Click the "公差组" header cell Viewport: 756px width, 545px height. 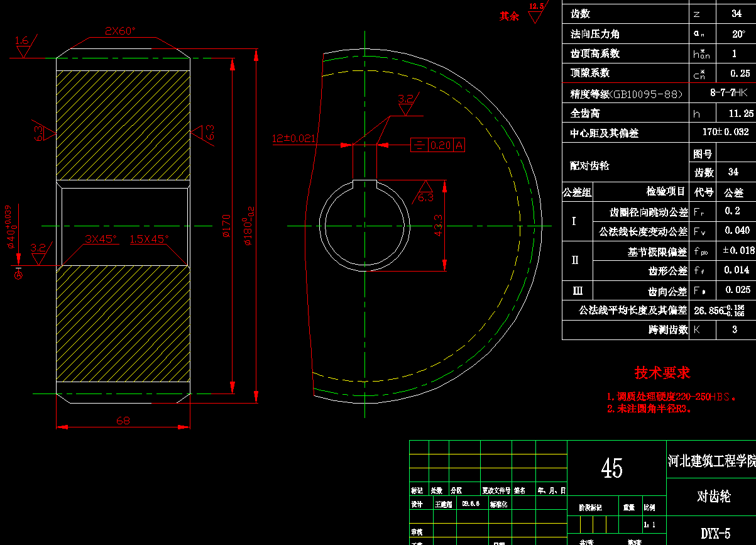click(577, 192)
